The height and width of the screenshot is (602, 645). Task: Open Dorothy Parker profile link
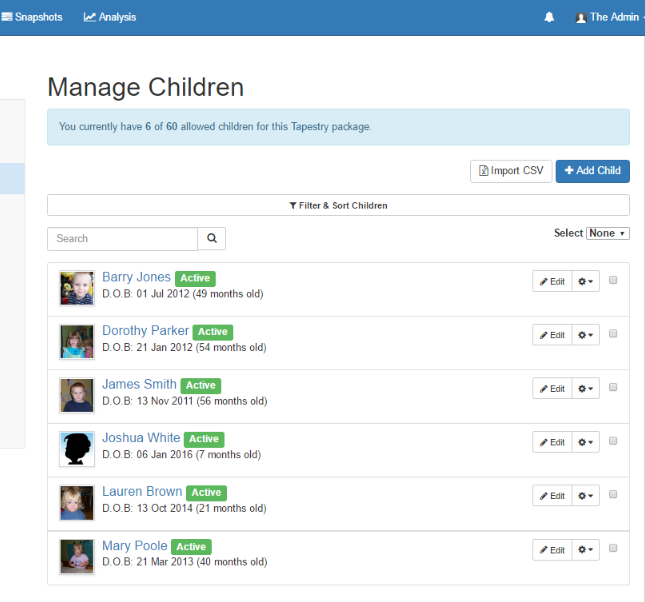[145, 331]
